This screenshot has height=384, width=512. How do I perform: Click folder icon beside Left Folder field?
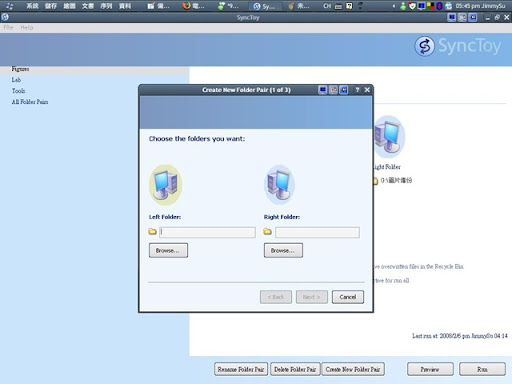(x=152, y=231)
